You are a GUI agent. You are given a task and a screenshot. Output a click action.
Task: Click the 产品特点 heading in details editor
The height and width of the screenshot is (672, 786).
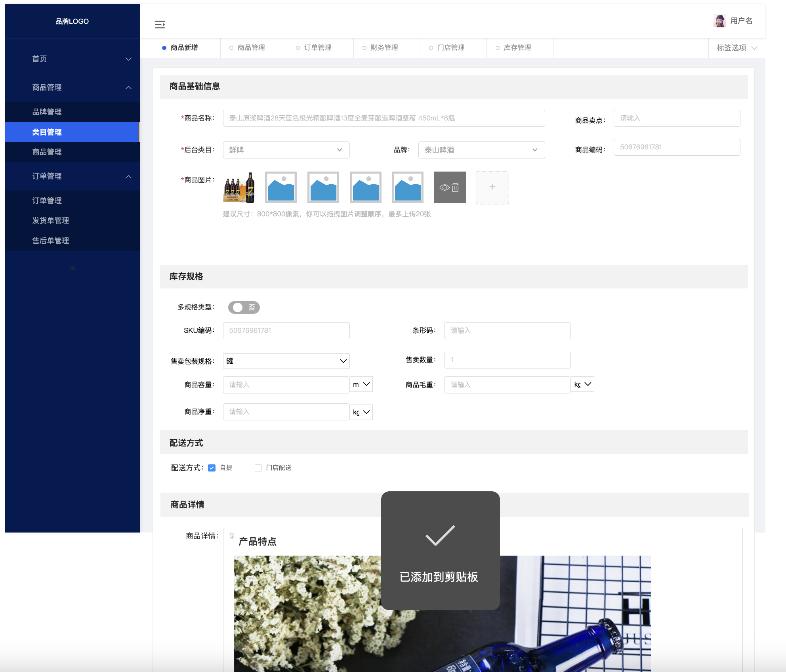[258, 542]
